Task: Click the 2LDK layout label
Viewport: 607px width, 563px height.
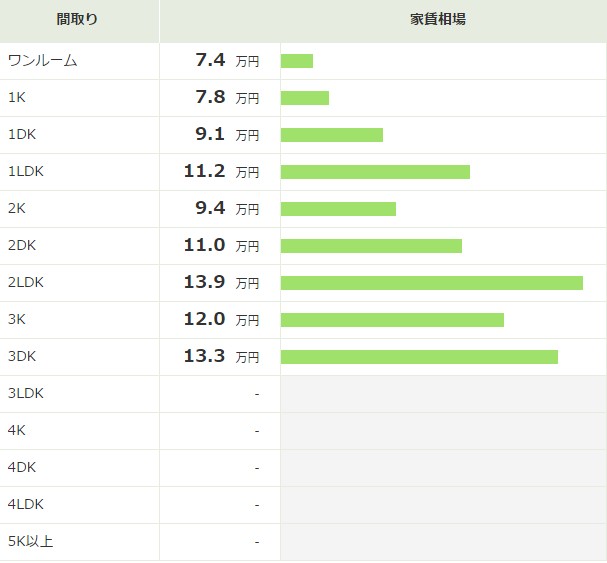Action: [26, 283]
